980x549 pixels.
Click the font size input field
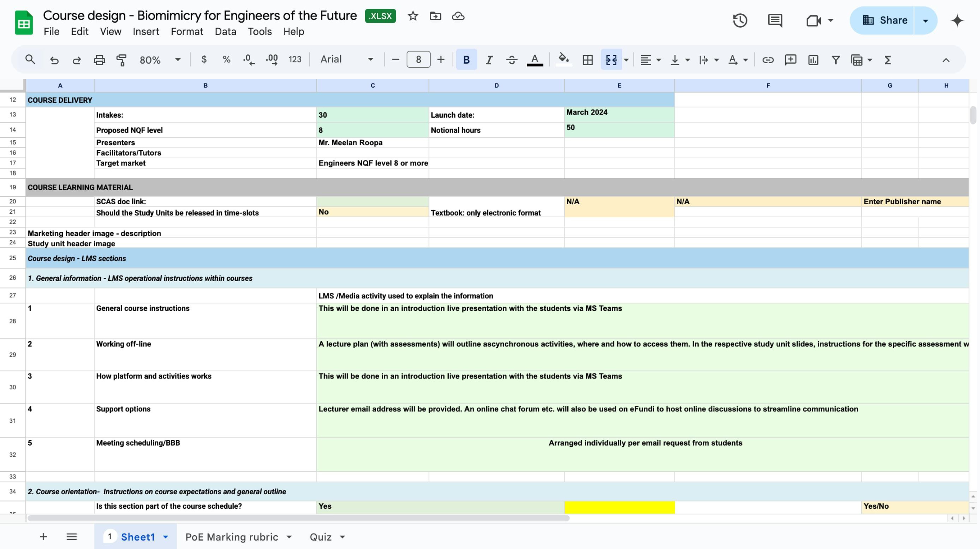point(418,60)
